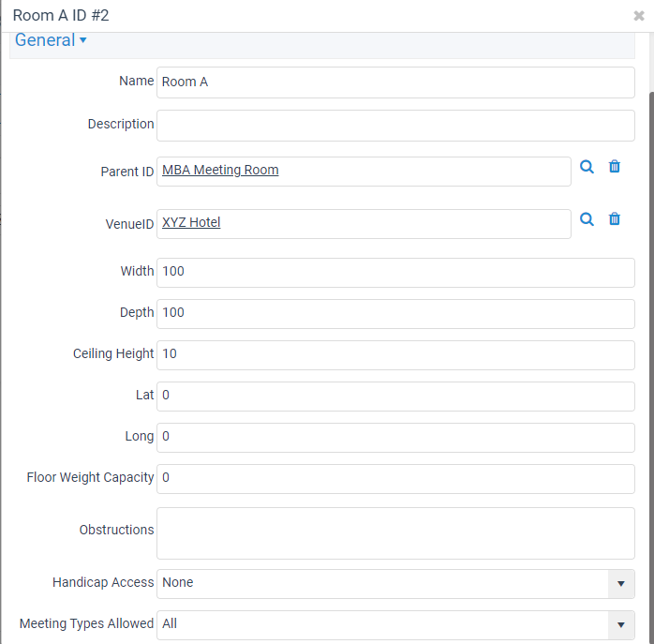Open the Meeting Types Allowed dropdown
Screen dimensions: 654x644
click(620, 625)
